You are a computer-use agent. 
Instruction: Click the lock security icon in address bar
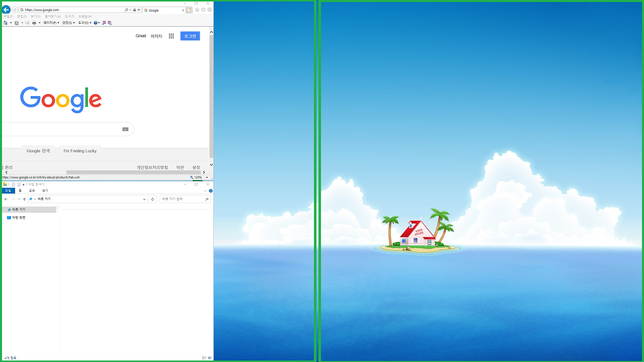click(x=134, y=10)
